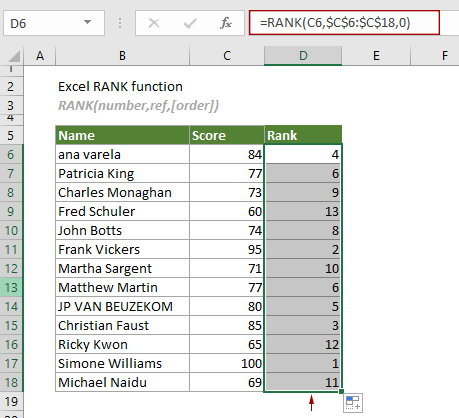Select column E header
This screenshot has height=418, width=459.
(376, 56)
